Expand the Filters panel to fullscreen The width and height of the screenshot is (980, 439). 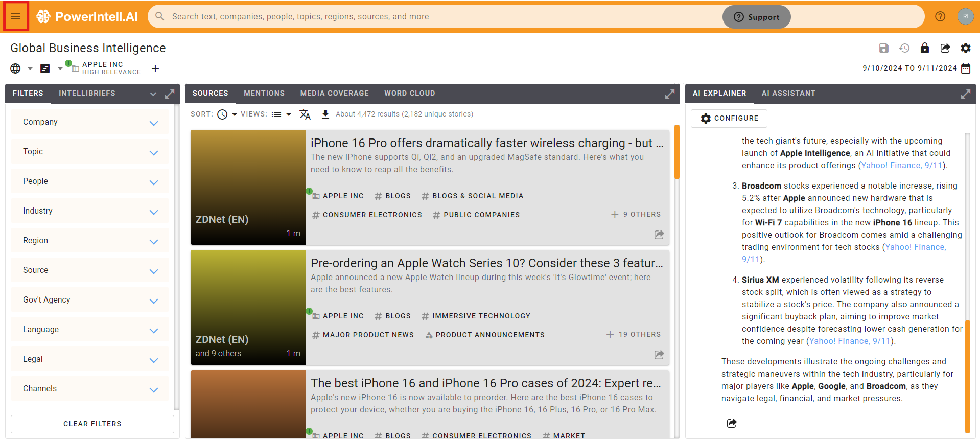(x=170, y=94)
